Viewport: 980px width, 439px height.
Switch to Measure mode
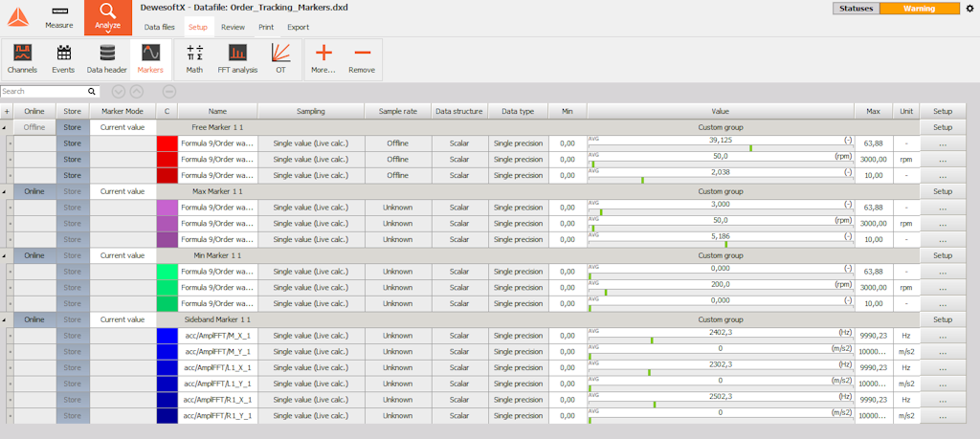click(59, 17)
